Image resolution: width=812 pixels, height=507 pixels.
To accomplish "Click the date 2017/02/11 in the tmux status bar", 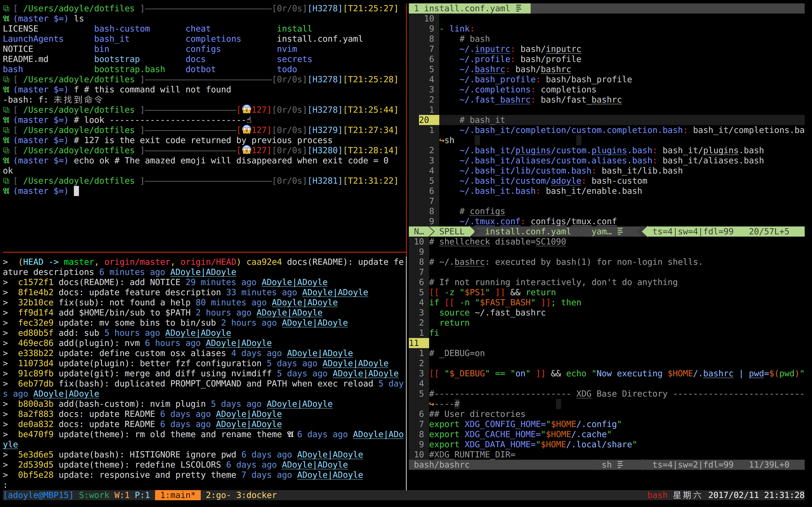I will tap(734, 495).
